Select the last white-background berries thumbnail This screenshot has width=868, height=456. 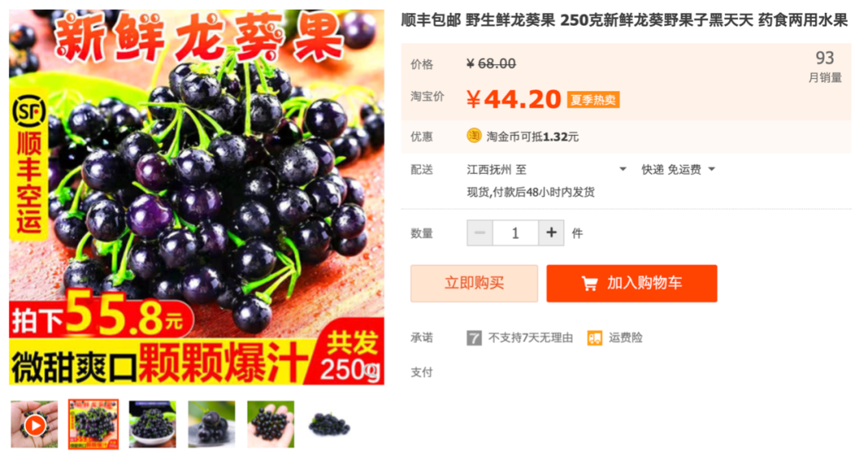click(x=330, y=425)
